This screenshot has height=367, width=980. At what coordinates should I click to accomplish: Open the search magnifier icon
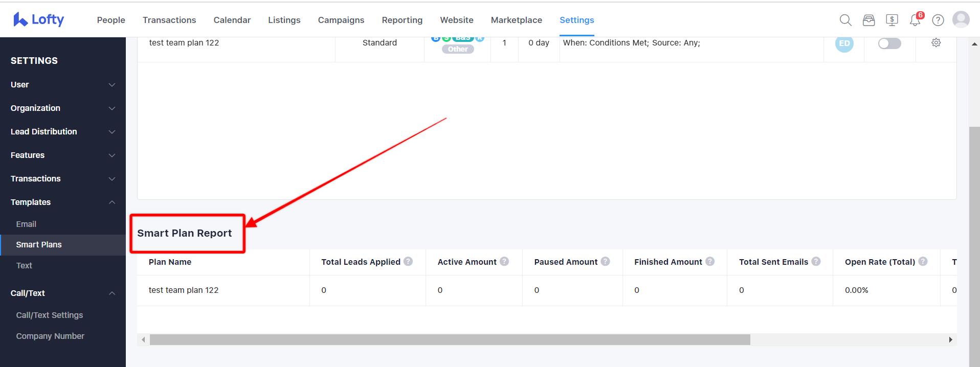tap(845, 20)
